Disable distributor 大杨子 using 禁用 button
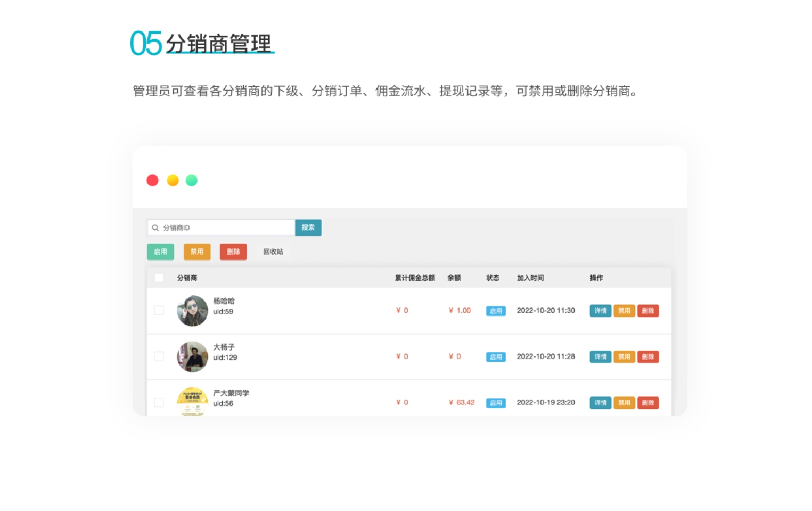 [624, 356]
